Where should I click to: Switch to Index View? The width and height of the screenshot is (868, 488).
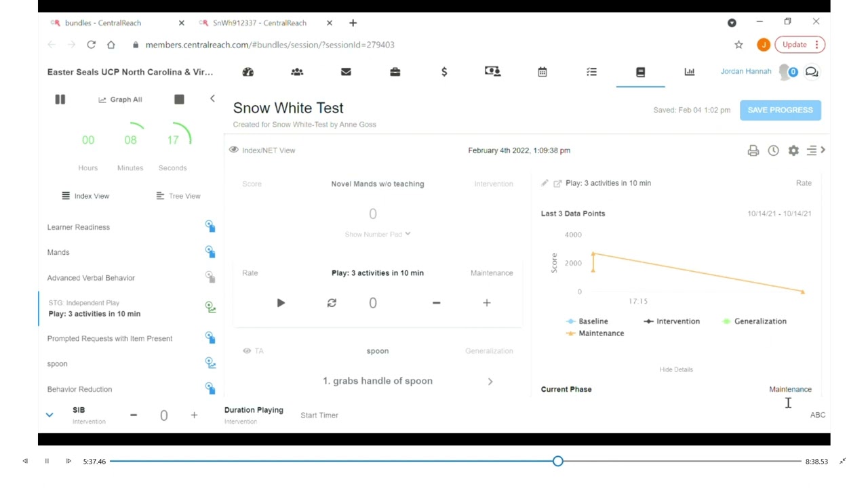pos(85,196)
